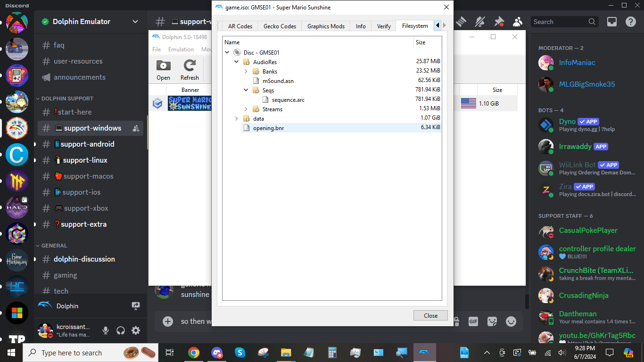Click the plus attach button in message box
This screenshot has width=644, height=362.
point(168,321)
